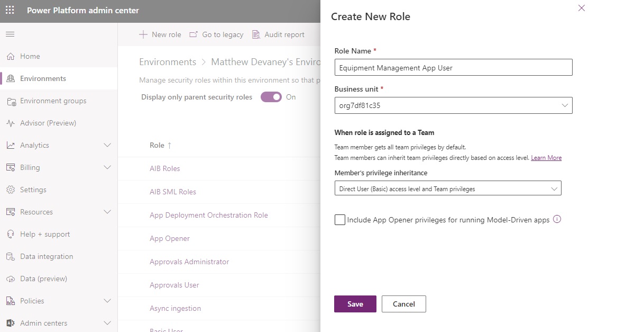Turn off Display only parent security roles
The width and height of the screenshot is (644, 332).
271,97
